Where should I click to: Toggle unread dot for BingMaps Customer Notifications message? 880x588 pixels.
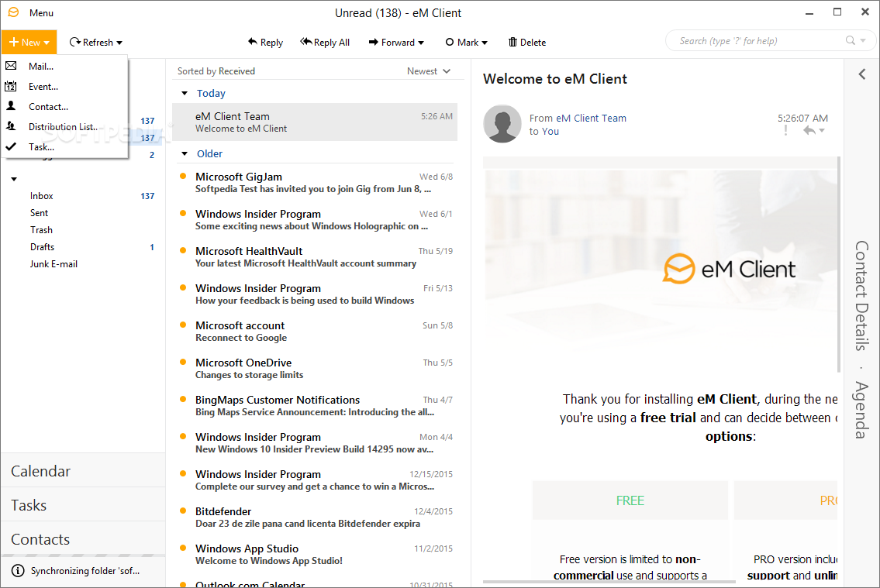tap(183, 399)
